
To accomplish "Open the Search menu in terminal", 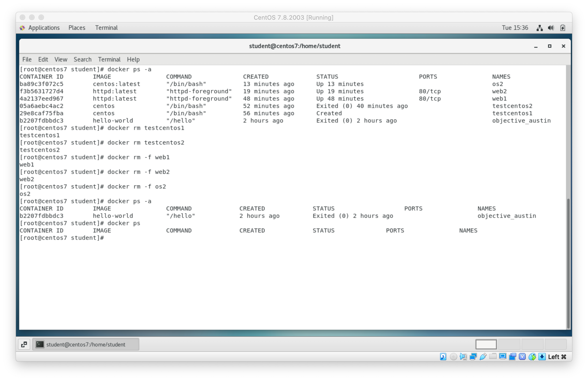I will click(x=82, y=59).
